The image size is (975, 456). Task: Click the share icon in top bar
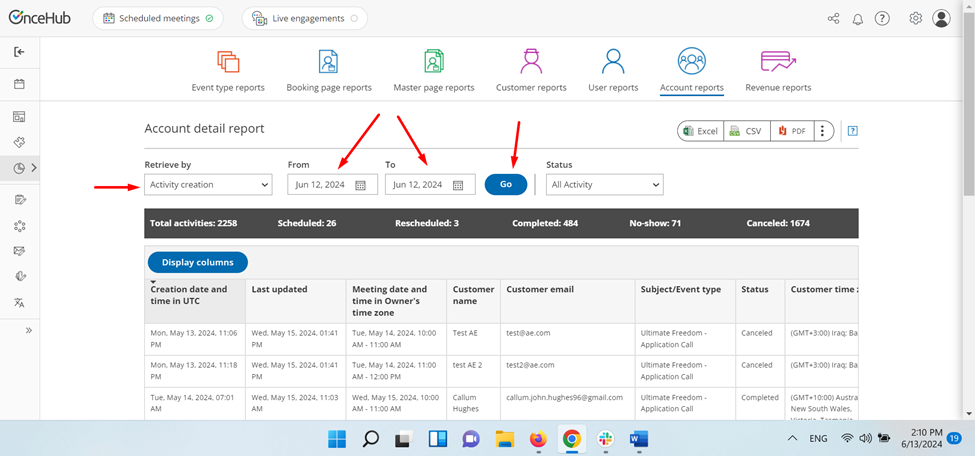click(x=833, y=19)
